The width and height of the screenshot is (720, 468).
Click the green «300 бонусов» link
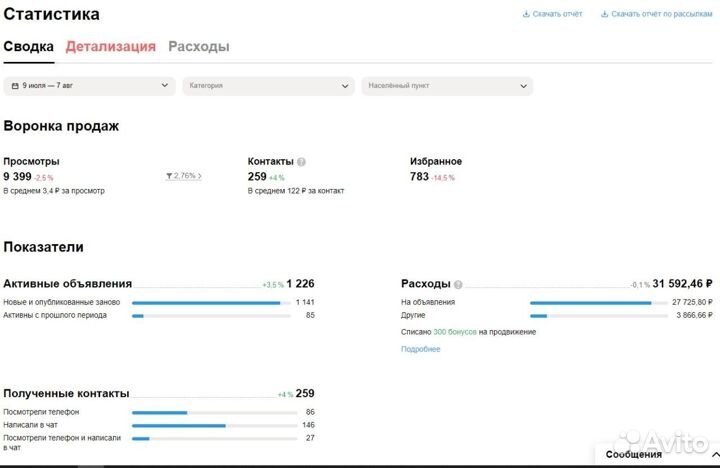454,331
